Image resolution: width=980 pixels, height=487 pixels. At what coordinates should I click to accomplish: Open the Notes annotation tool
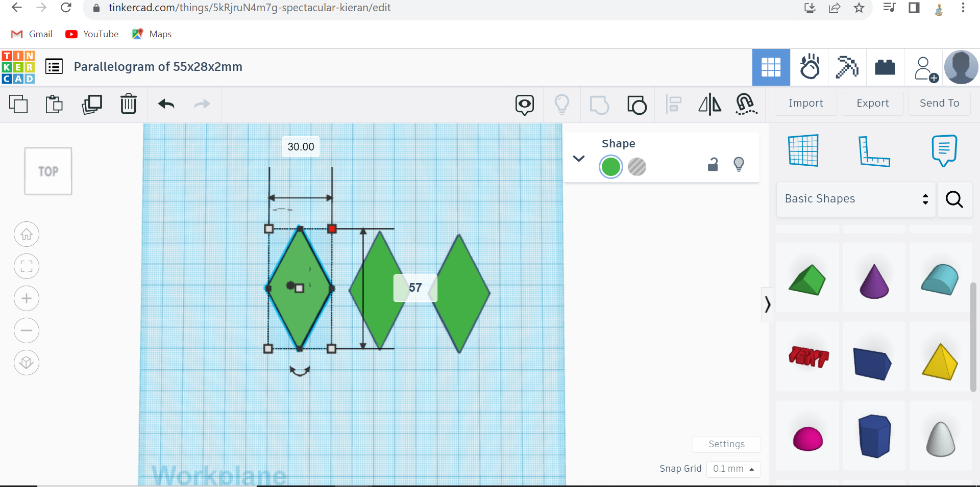944,150
